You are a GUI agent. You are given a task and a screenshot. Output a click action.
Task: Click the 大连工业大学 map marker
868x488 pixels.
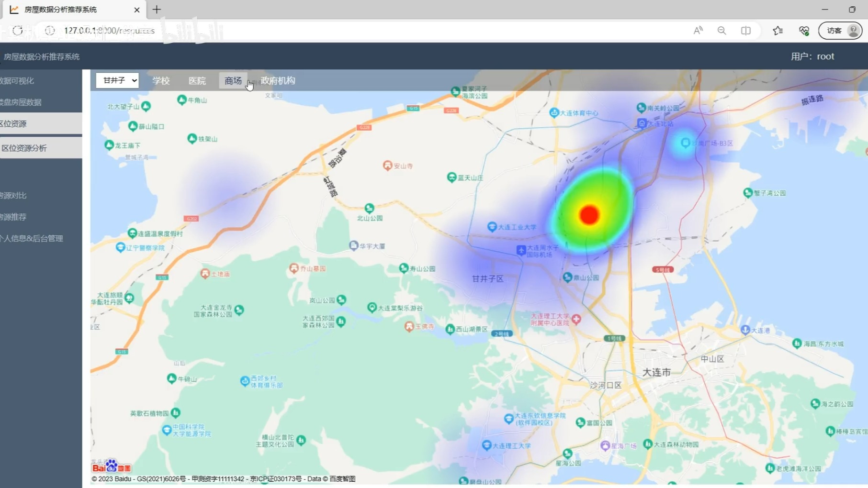coord(492,226)
